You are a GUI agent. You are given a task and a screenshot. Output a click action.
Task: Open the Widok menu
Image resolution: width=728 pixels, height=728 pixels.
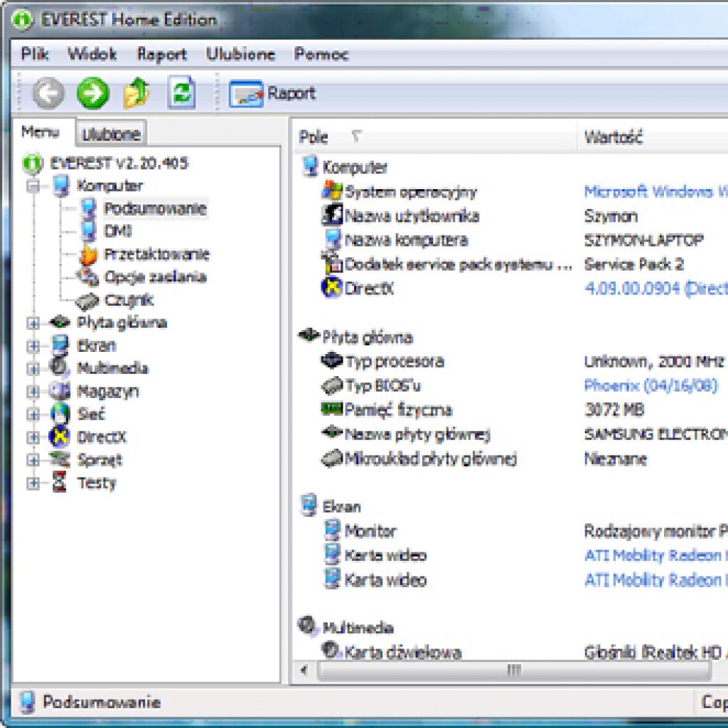(92, 54)
